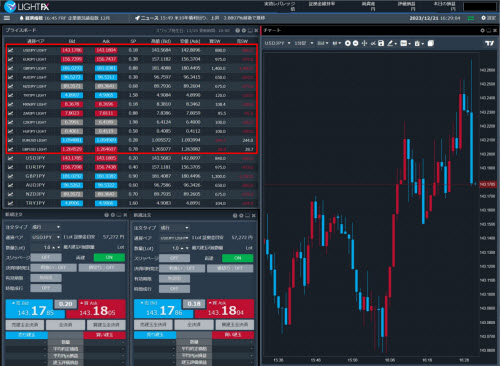Click the green connection status icon

click(471, 18)
